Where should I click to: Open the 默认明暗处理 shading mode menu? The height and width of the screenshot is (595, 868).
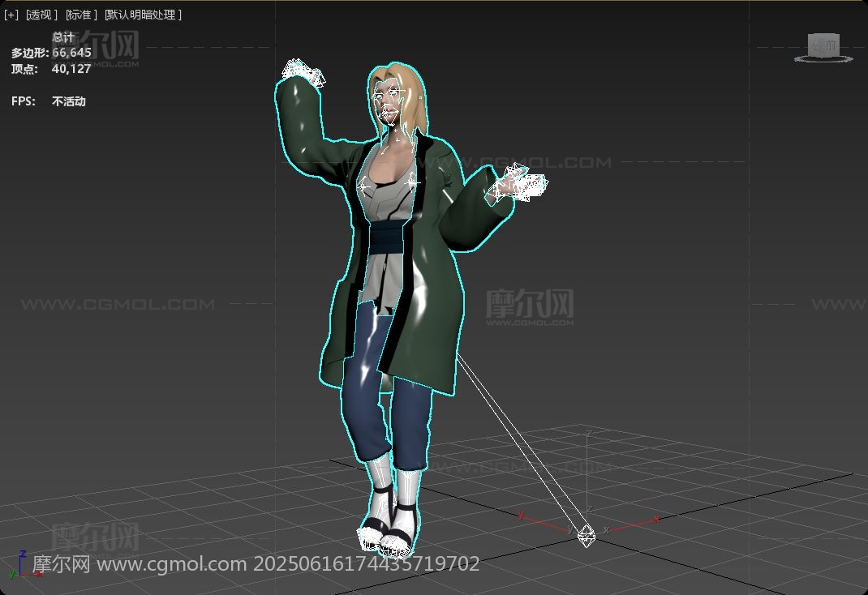pos(143,15)
